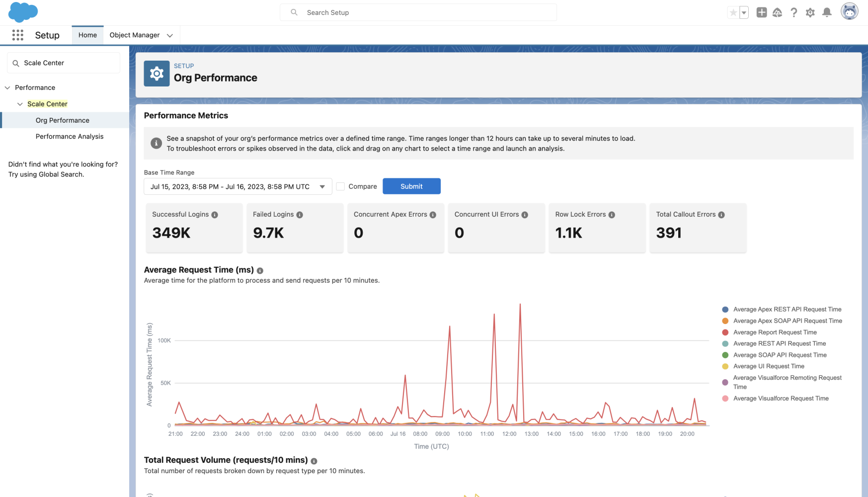The width and height of the screenshot is (868, 497).
Task: Toggle Average Visualforce Request Time legend
Action: click(x=775, y=398)
